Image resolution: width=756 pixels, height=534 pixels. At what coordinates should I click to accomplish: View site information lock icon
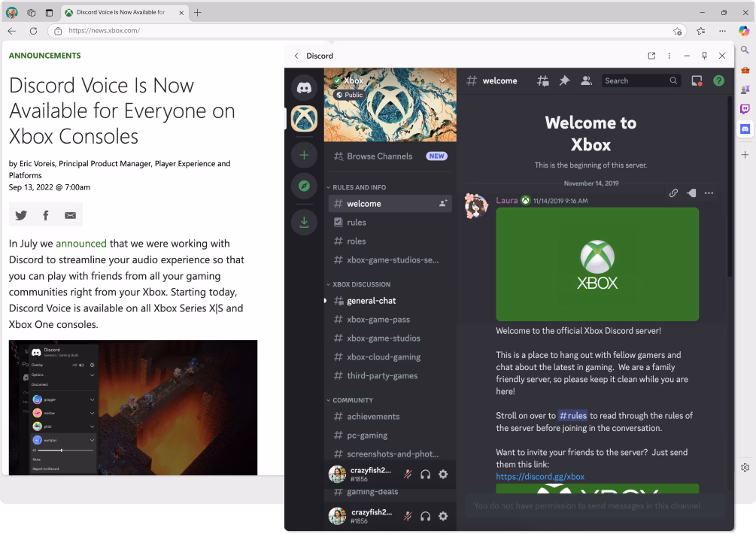58,31
